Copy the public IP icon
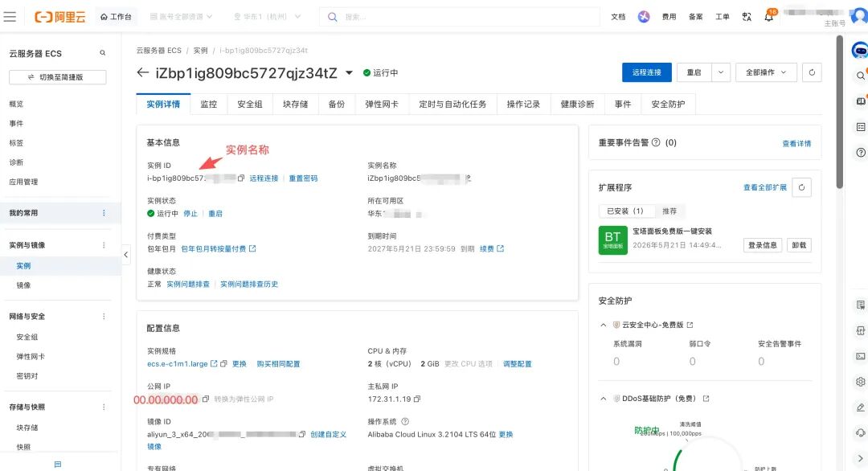This screenshot has height=471, width=868. coord(206,399)
